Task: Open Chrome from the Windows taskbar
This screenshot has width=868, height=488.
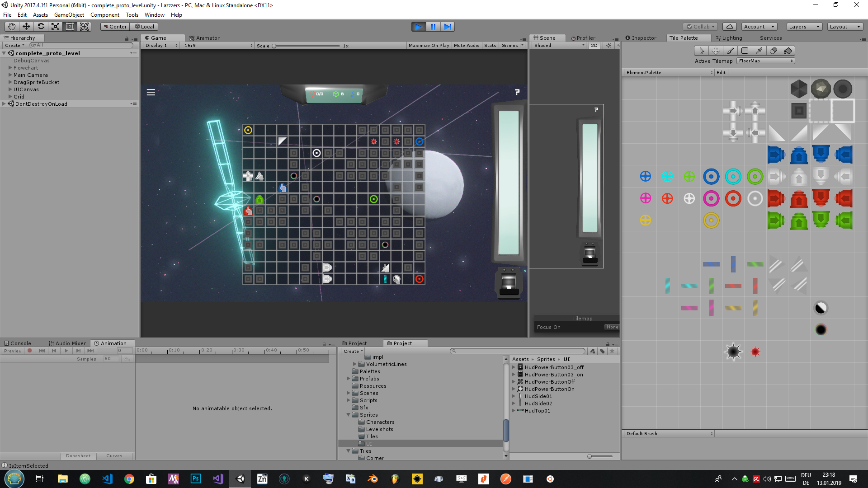Action: coord(129,479)
